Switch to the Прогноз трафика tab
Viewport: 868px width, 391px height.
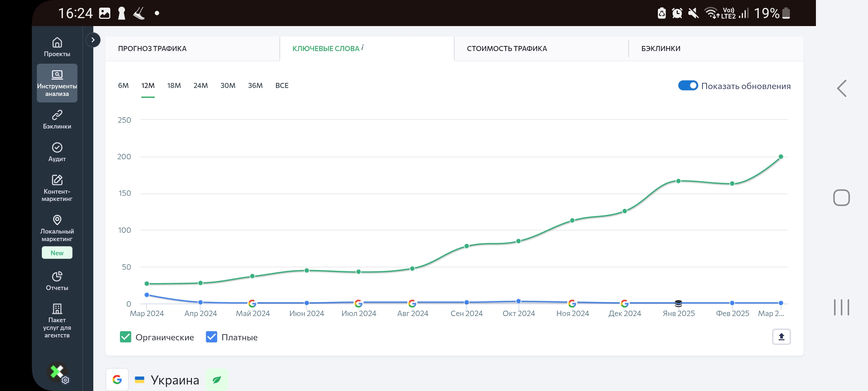pos(152,49)
